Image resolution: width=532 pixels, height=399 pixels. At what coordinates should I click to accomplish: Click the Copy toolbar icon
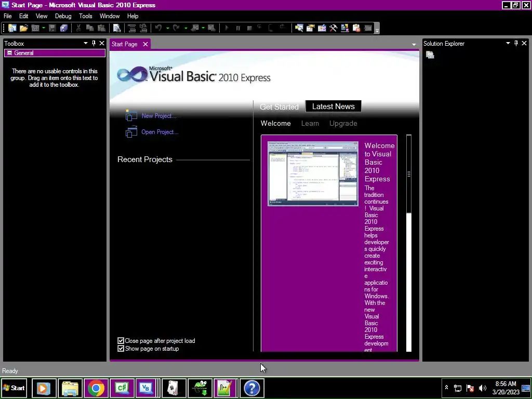(90, 28)
